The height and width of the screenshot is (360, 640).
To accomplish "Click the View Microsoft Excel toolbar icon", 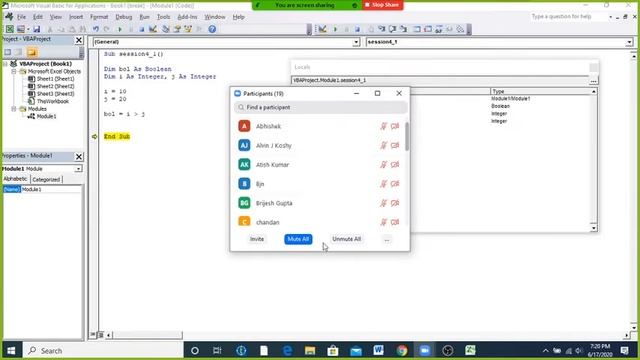I will tap(9, 29).
